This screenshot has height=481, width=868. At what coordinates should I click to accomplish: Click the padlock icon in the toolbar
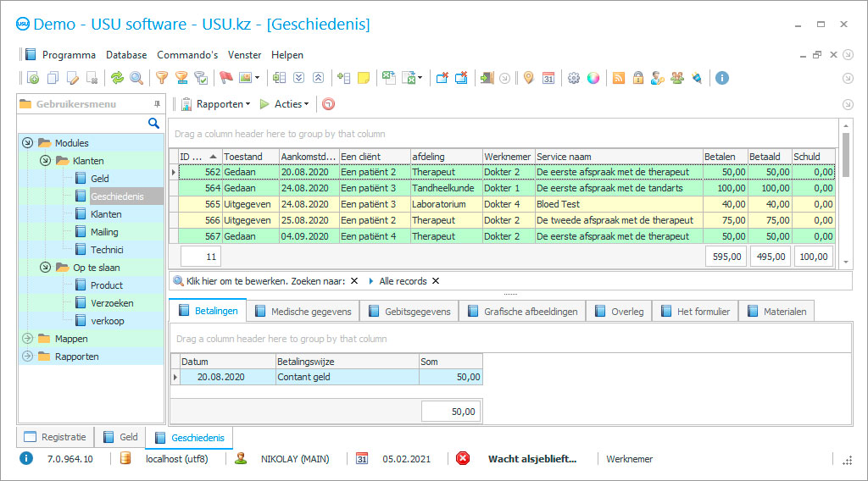tap(637, 78)
